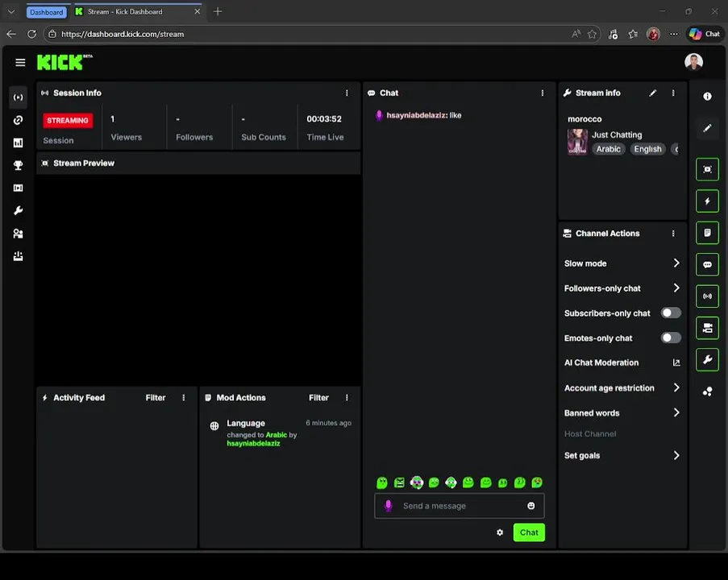Open AI Chat Moderation external link icon

point(676,362)
